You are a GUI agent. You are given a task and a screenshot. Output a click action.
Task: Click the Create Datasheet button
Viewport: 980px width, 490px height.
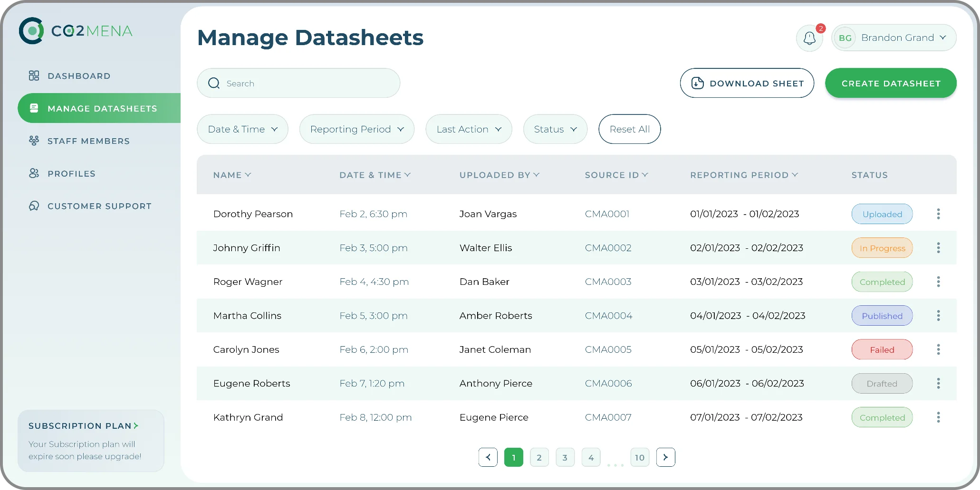[x=891, y=83]
